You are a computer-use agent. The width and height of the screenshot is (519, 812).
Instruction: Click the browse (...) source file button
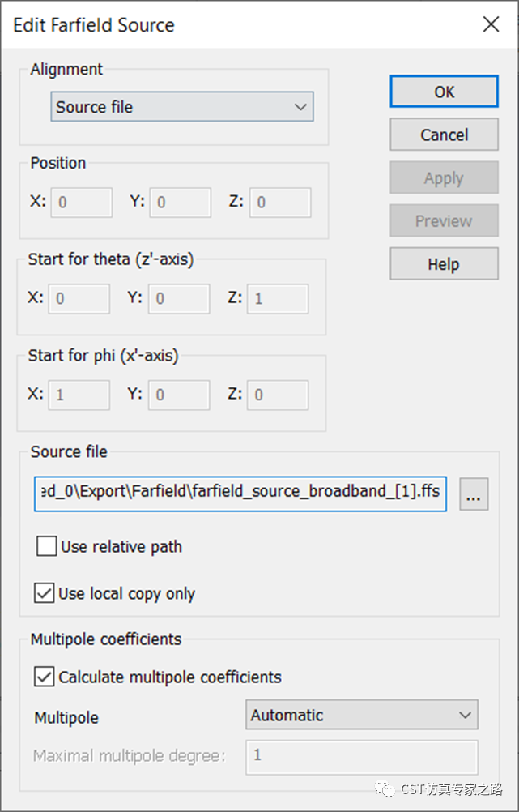474,494
